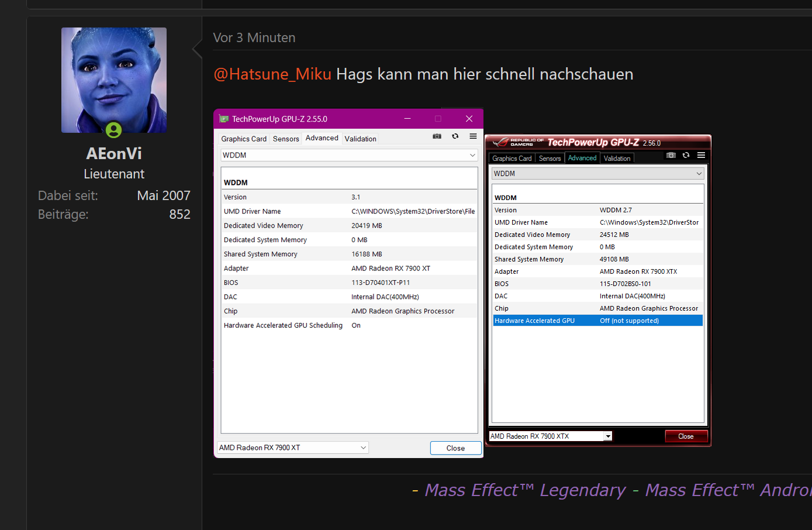Viewport: 812px width, 530px height.
Task: Click the Close button in GPU-Z 2.55.0 window
Action: [456, 448]
